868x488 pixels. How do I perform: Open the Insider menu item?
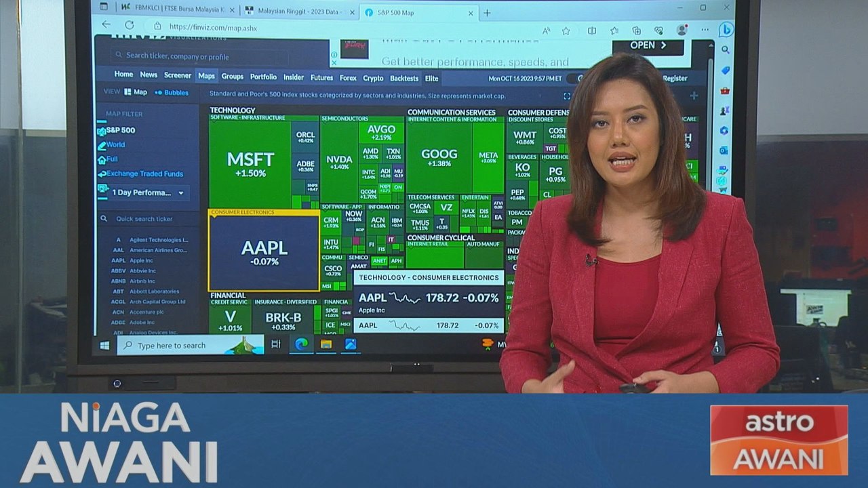point(294,77)
